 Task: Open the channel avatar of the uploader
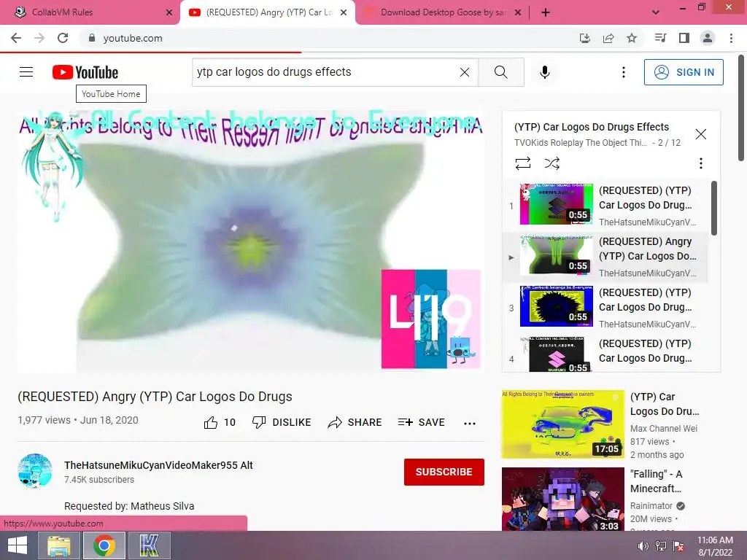point(35,471)
